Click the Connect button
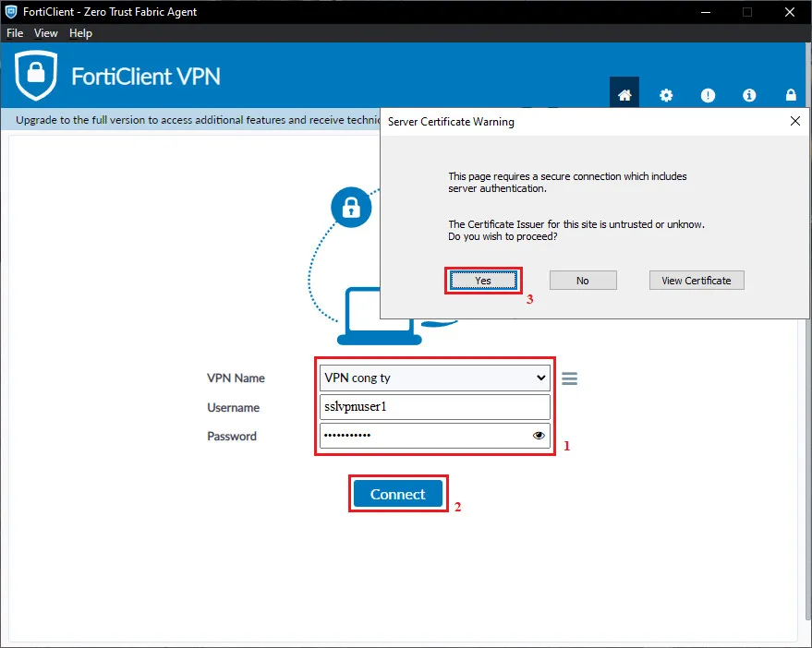The image size is (812, 648). [x=398, y=494]
